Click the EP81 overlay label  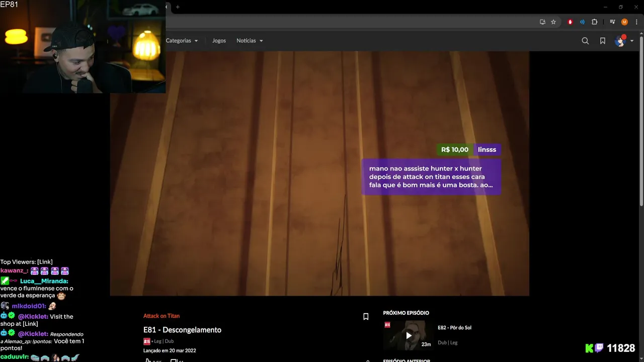(9, 5)
